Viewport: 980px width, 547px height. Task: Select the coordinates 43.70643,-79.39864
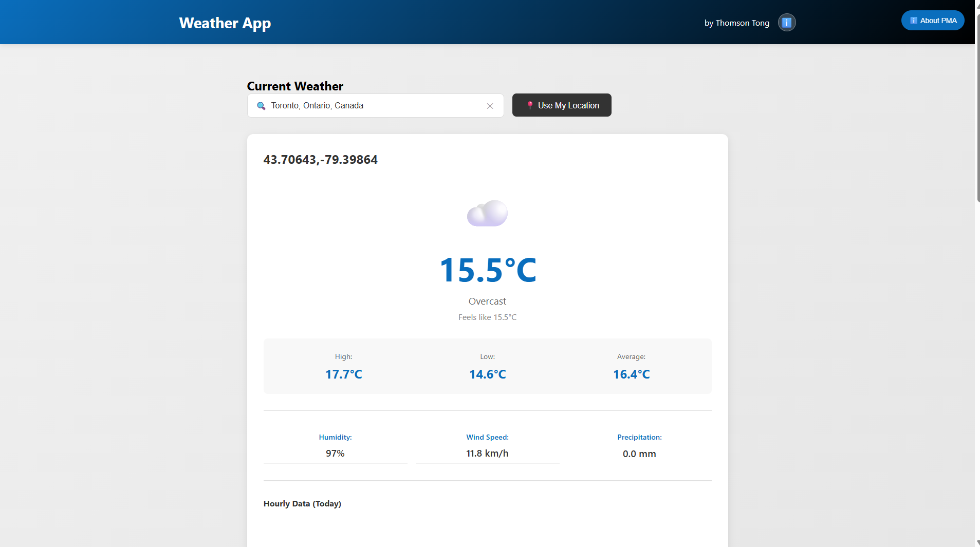(320, 160)
